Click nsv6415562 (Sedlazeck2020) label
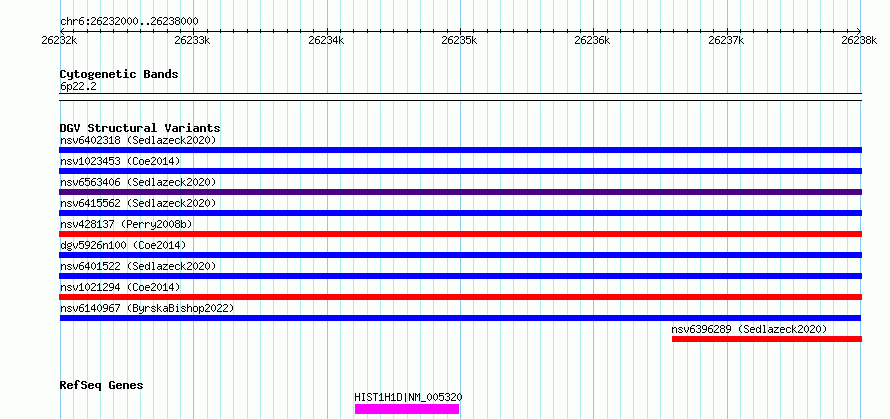Viewport: 890px width, 419px height. [x=138, y=203]
